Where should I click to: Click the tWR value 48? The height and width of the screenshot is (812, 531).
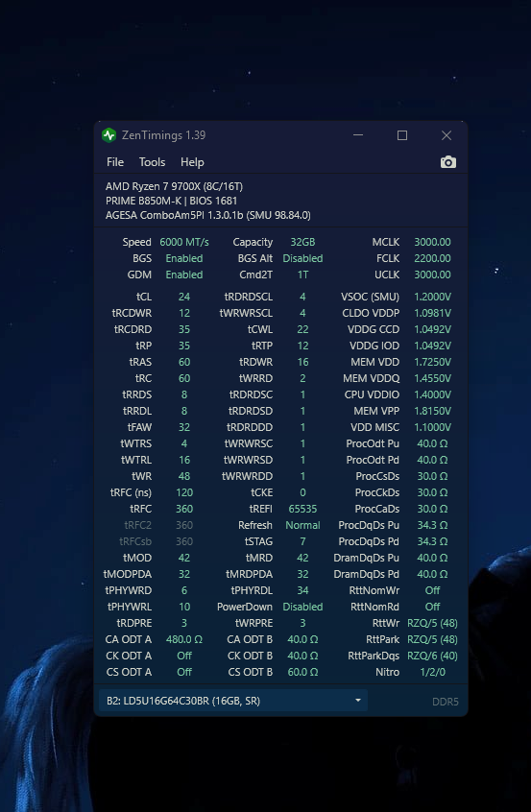(x=184, y=476)
